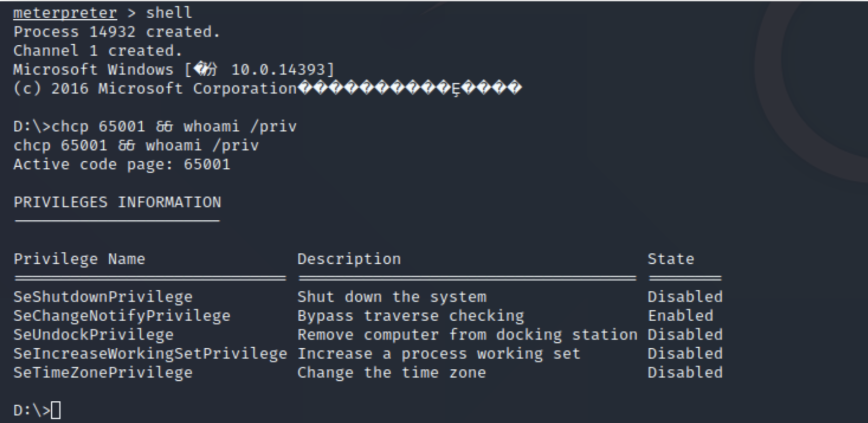
Task: Click 'Bypass traverse checking' description
Action: 410,316
